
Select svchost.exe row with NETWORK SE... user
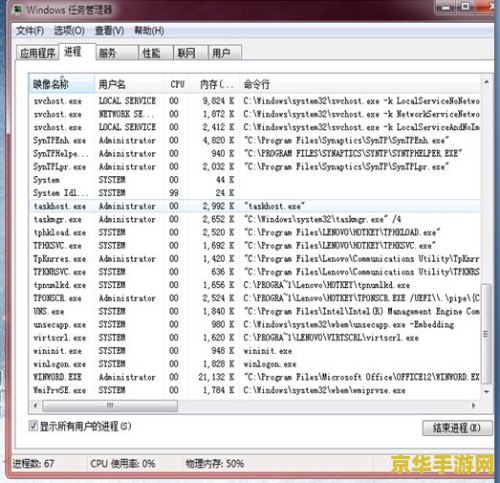(x=255, y=114)
